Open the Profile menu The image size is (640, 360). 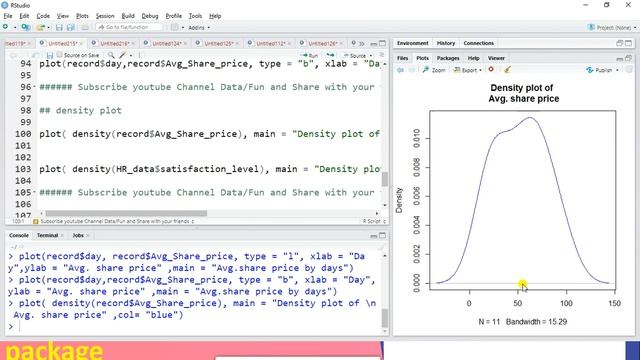point(173,16)
